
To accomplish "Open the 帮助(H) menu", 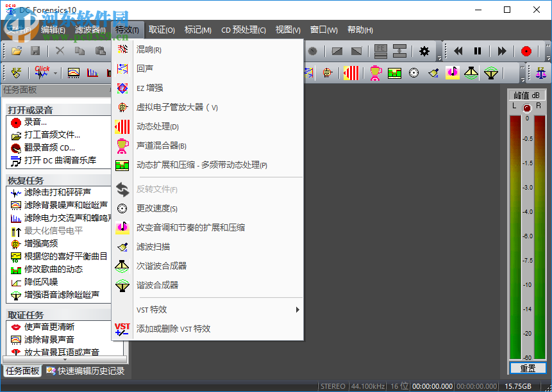I will coord(360,29).
